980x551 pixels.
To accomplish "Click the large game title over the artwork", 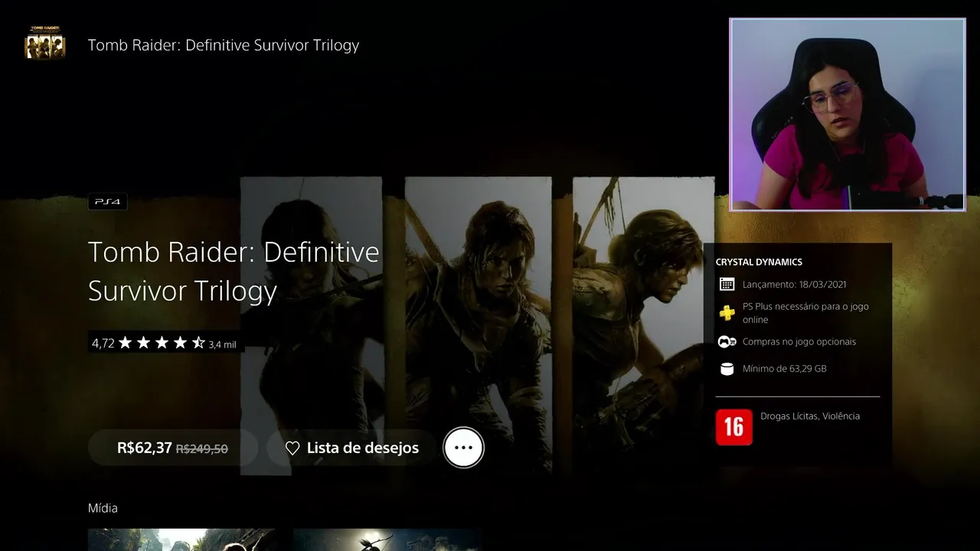I will coord(234,271).
